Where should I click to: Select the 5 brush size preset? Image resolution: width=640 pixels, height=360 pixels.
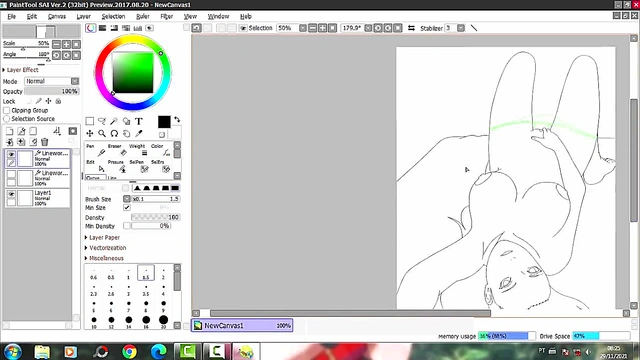point(94,306)
